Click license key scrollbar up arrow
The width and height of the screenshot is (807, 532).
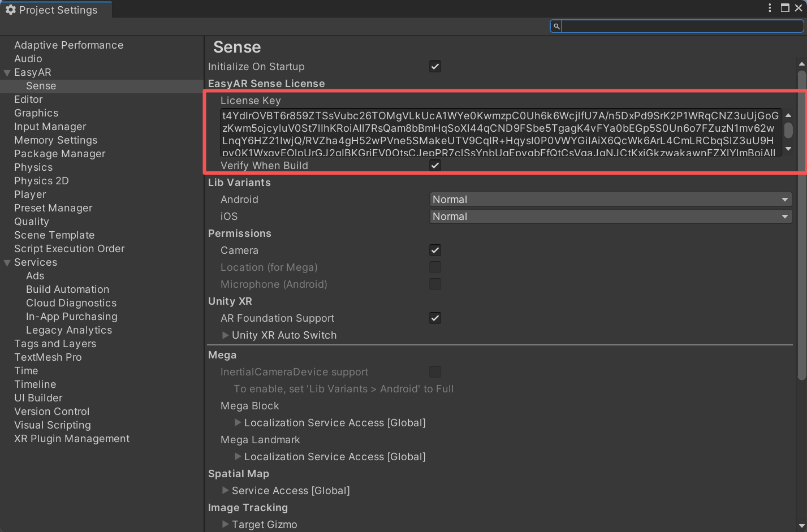(x=788, y=115)
